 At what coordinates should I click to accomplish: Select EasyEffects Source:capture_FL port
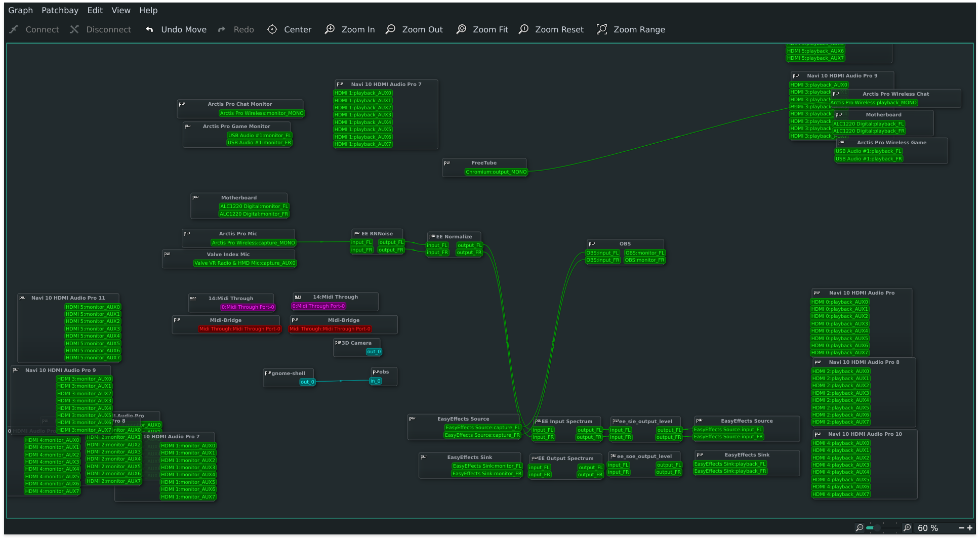[x=482, y=428]
